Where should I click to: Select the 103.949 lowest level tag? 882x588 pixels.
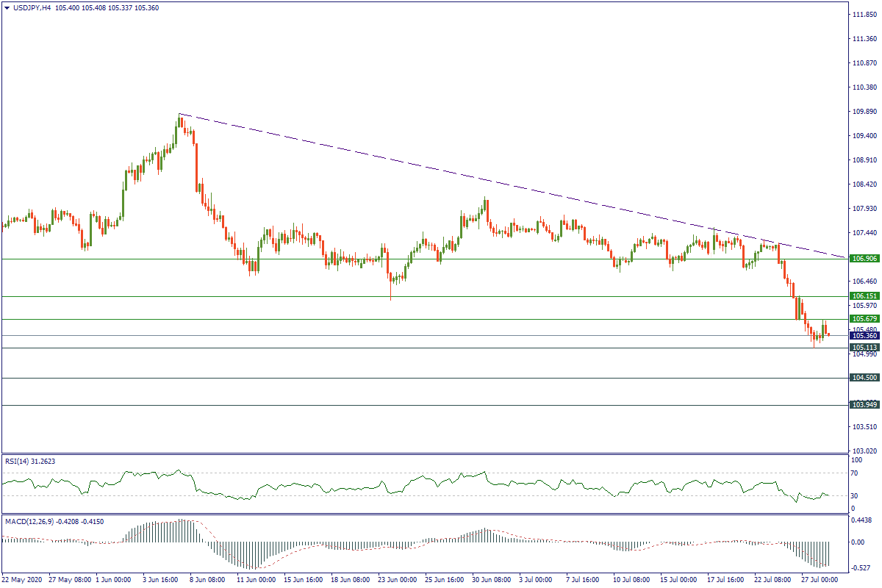pyautogui.click(x=864, y=405)
